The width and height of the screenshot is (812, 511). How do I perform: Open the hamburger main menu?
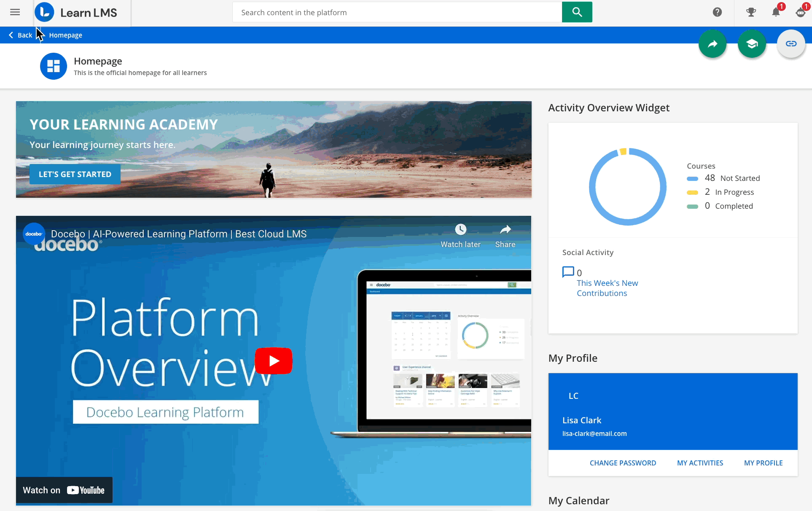point(15,12)
